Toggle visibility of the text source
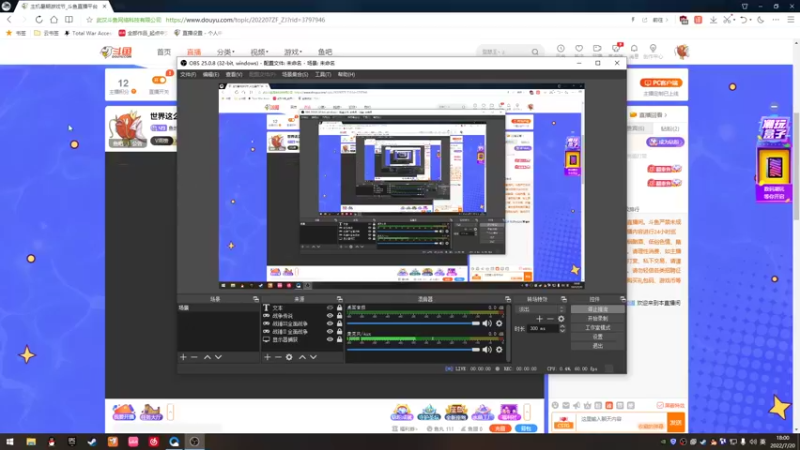This screenshot has height=450, width=800. (x=330, y=308)
